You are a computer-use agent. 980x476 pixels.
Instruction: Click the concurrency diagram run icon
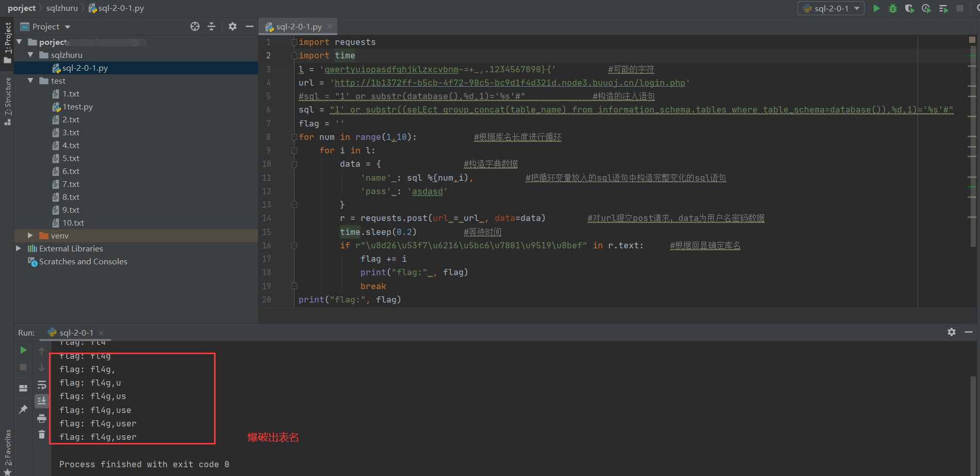click(x=943, y=8)
